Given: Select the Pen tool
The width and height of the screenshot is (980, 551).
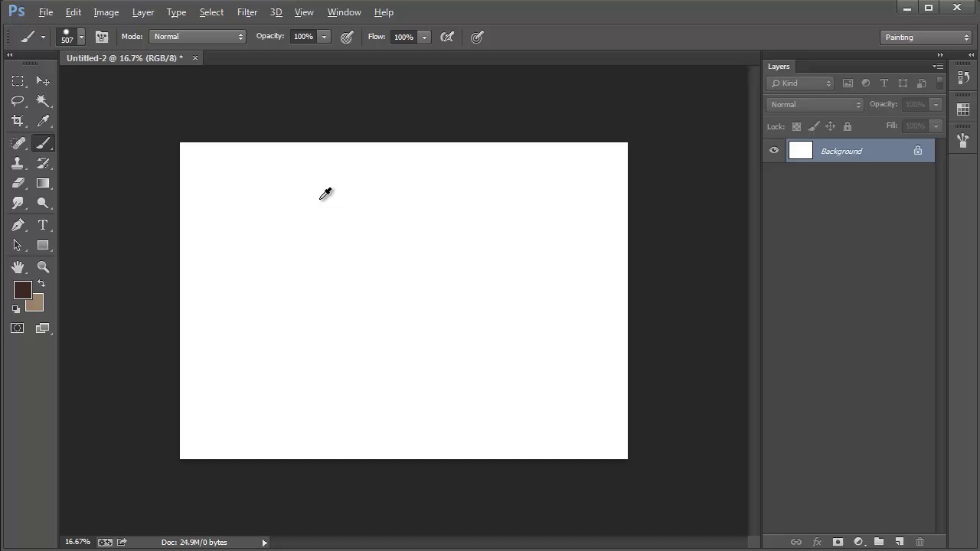Looking at the screenshot, I should (18, 225).
